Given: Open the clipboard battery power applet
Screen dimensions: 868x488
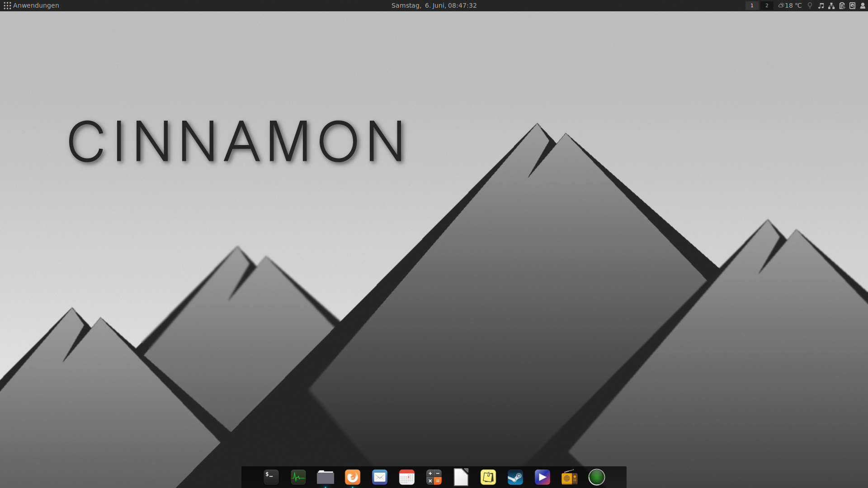Looking at the screenshot, I should [x=842, y=5].
